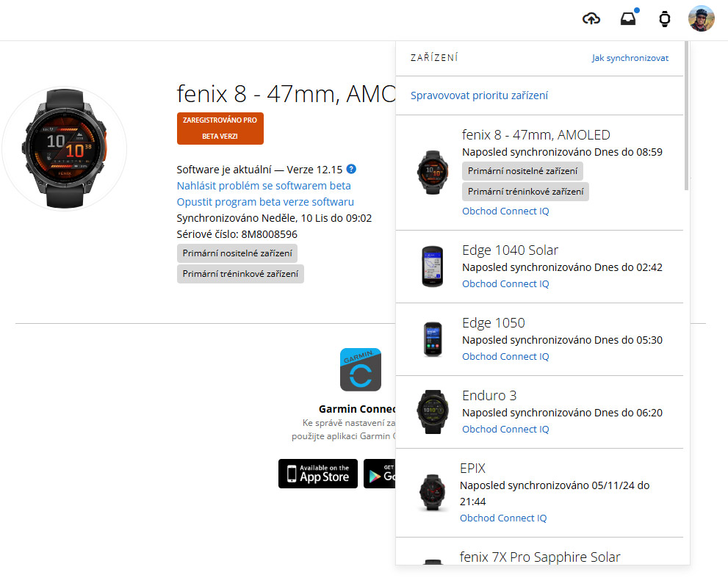Open the notifications inbox icon

tap(628, 18)
